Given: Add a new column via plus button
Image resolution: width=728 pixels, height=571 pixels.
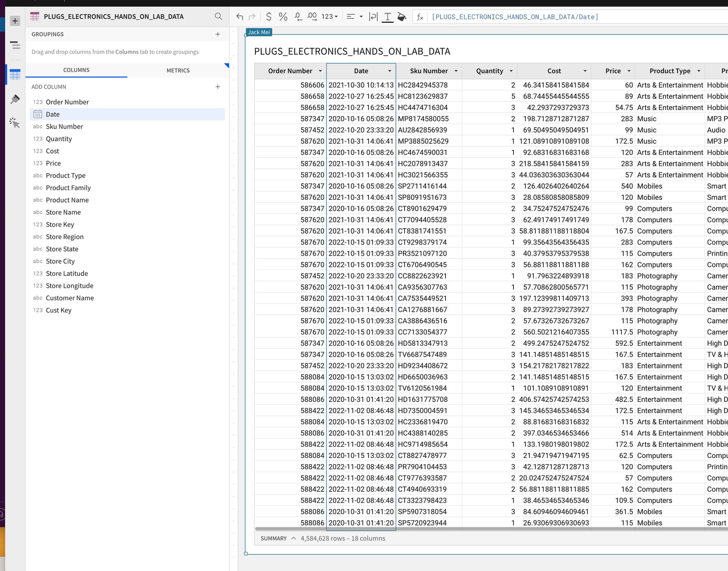Looking at the screenshot, I should point(218,87).
